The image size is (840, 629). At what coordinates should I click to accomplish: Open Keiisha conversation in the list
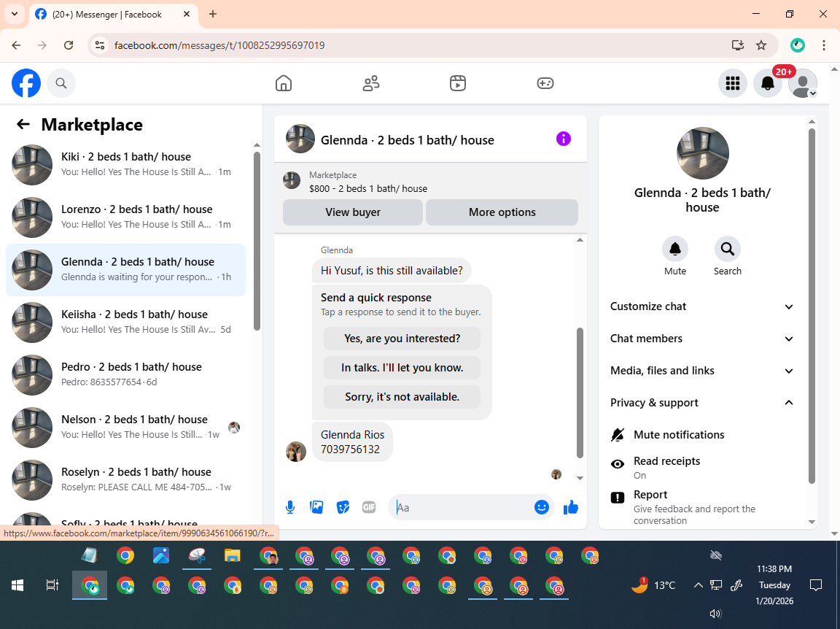126,322
